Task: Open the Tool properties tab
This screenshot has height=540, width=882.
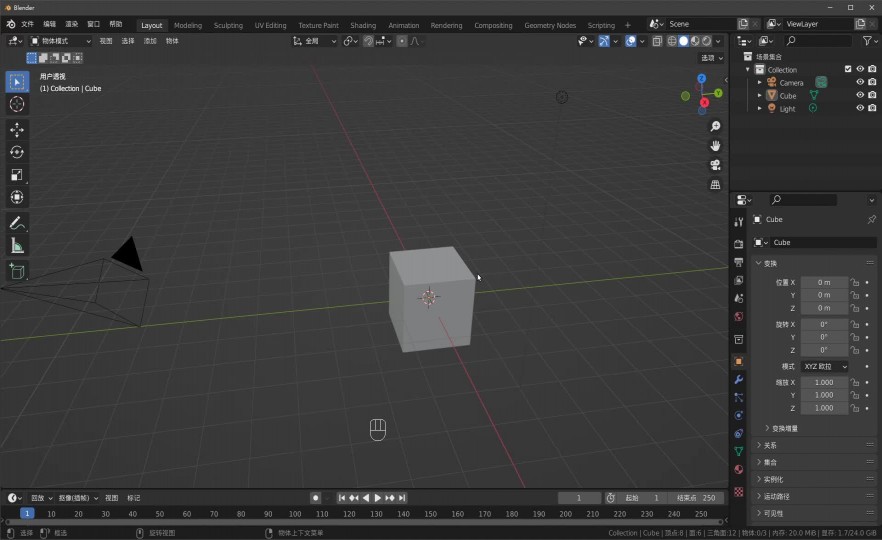Action: pos(739,222)
